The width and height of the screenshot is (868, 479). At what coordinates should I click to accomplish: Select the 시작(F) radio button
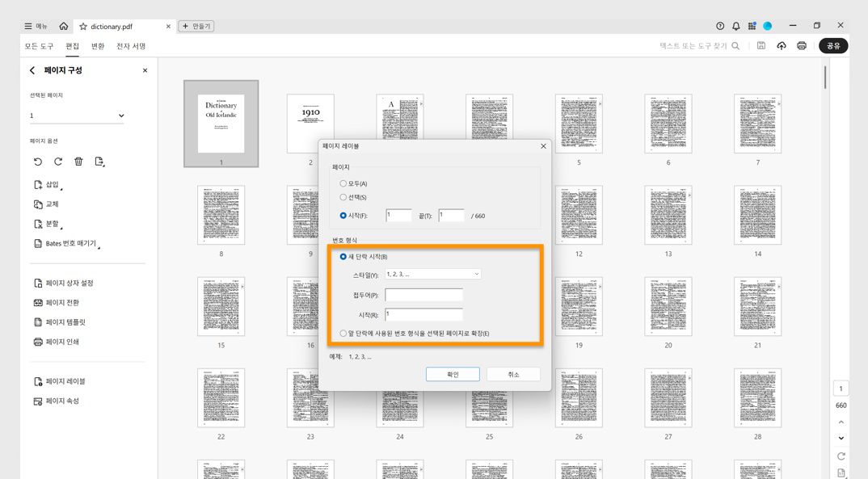pyautogui.click(x=343, y=216)
